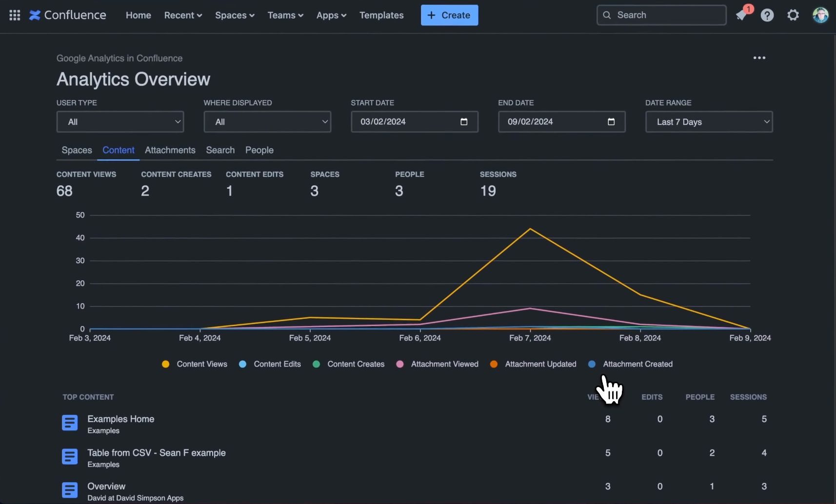Click Google Analytics in Confluence breadcrumb

(119, 58)
